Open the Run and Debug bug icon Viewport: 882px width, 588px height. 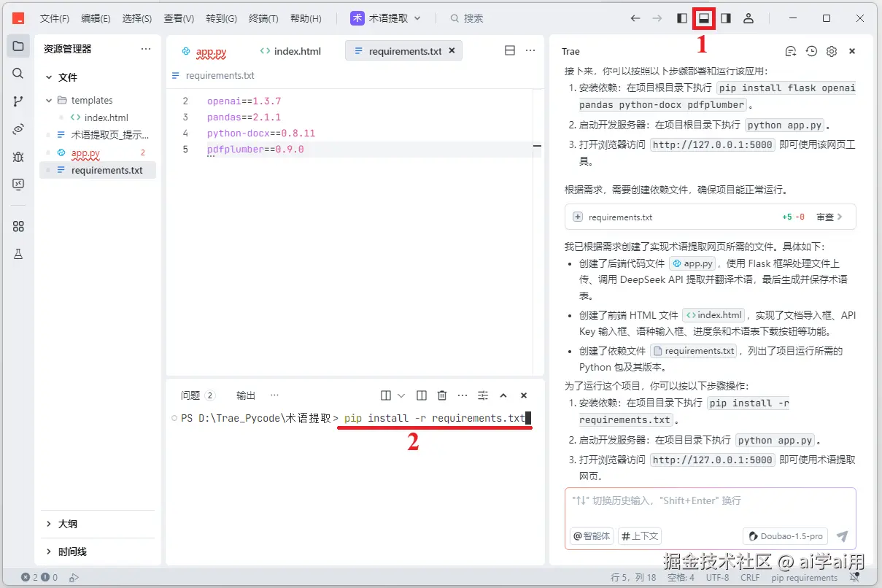point(18,157)
